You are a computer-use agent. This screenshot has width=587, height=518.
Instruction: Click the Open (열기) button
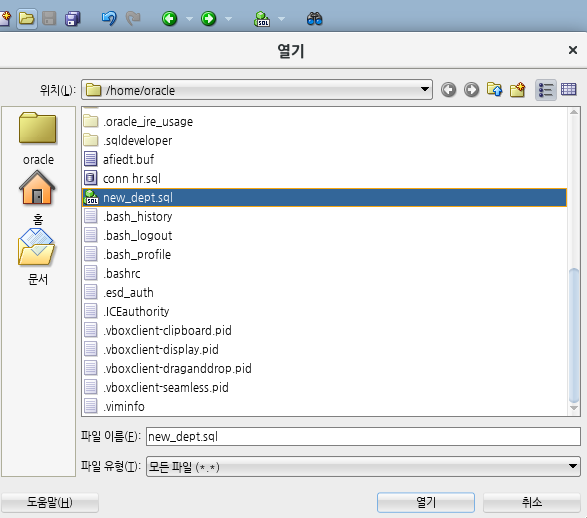coord(426,502)
